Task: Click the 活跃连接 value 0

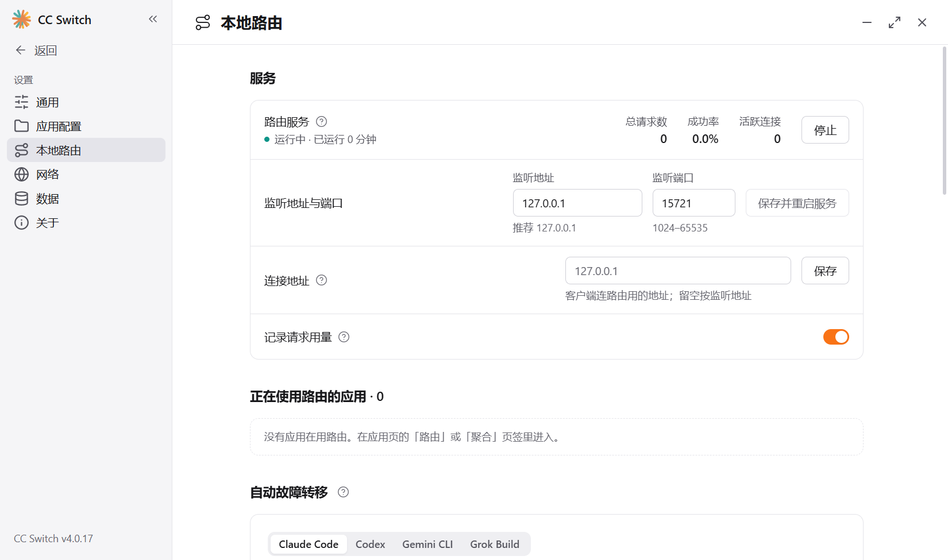Action: 777,139
